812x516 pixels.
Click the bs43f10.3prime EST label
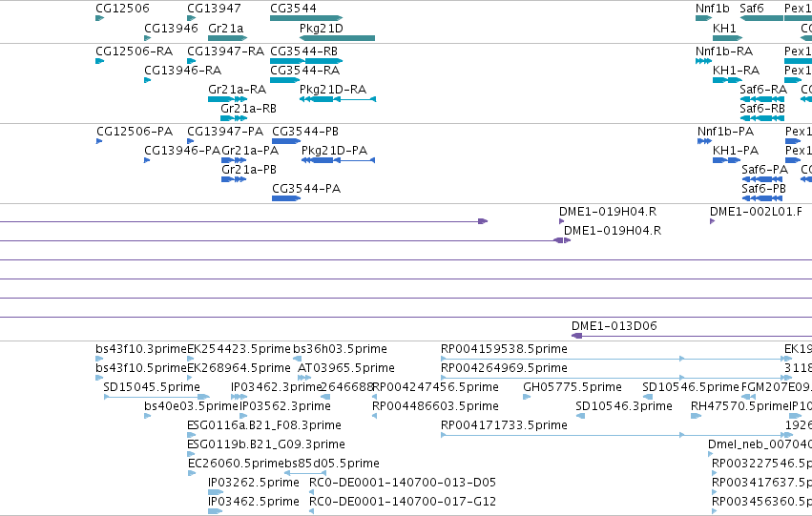pos(141,349)
